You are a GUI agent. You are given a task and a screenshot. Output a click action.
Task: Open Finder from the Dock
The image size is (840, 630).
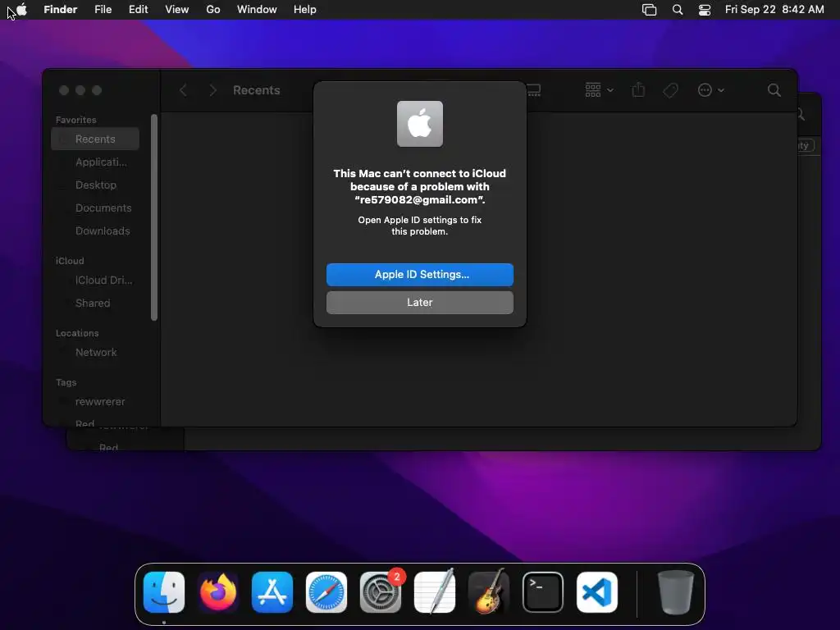164,592
